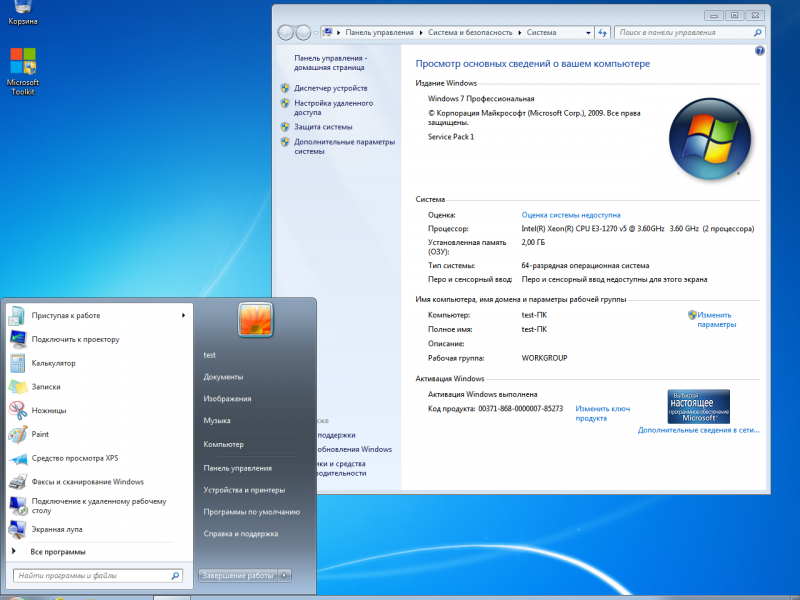800x600 pixels.
Task: Open Компьютер from start menu
Action: 223,444
